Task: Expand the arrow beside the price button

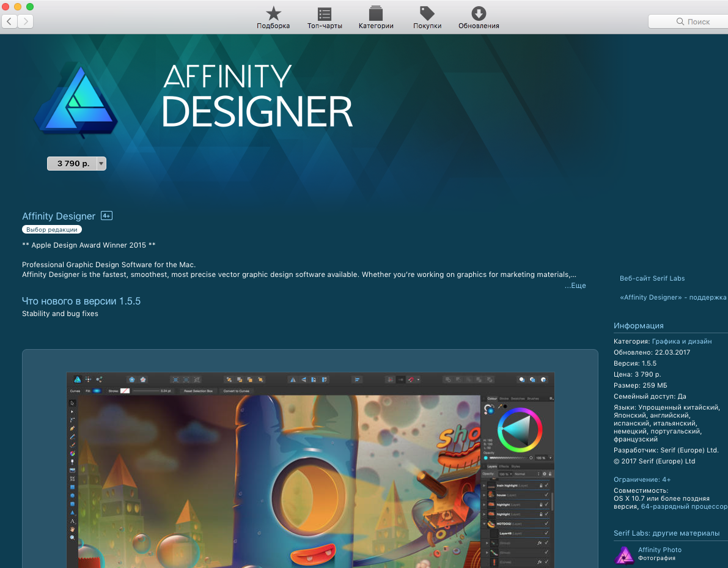Action: [101, 163]
